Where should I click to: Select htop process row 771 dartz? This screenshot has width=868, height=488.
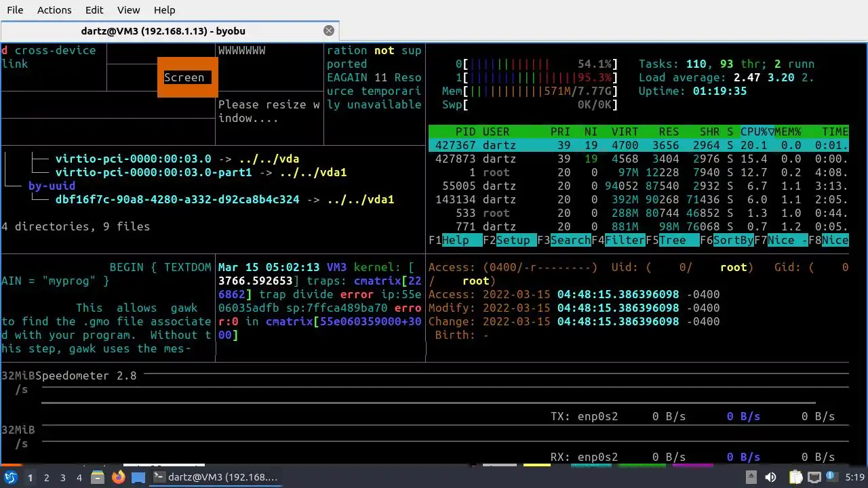click(639, 226)
